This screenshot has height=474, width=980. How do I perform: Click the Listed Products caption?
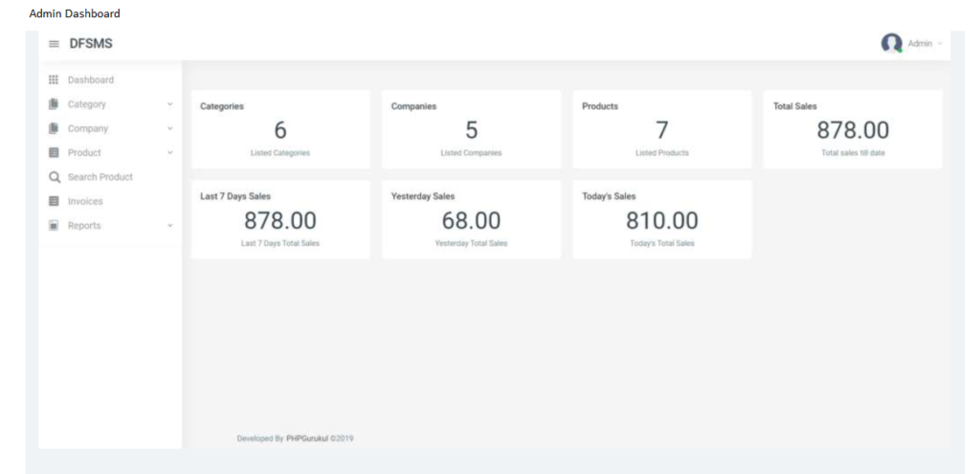point(662,153)
